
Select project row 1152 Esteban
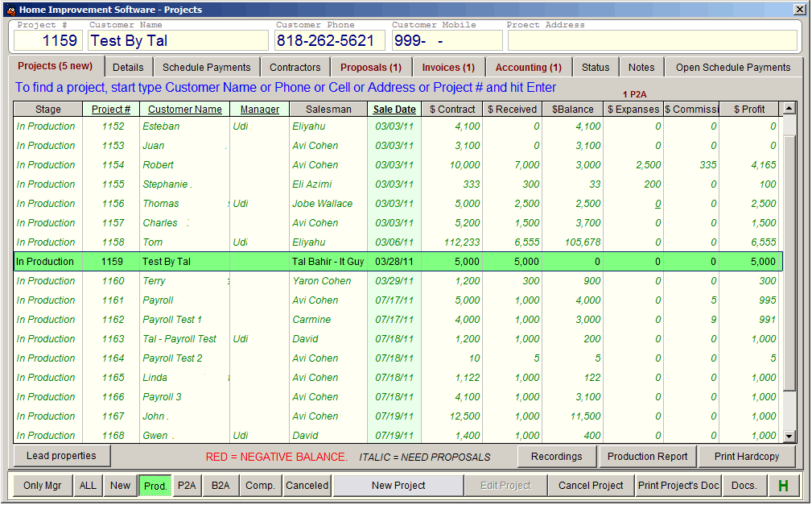coord(398,126)
